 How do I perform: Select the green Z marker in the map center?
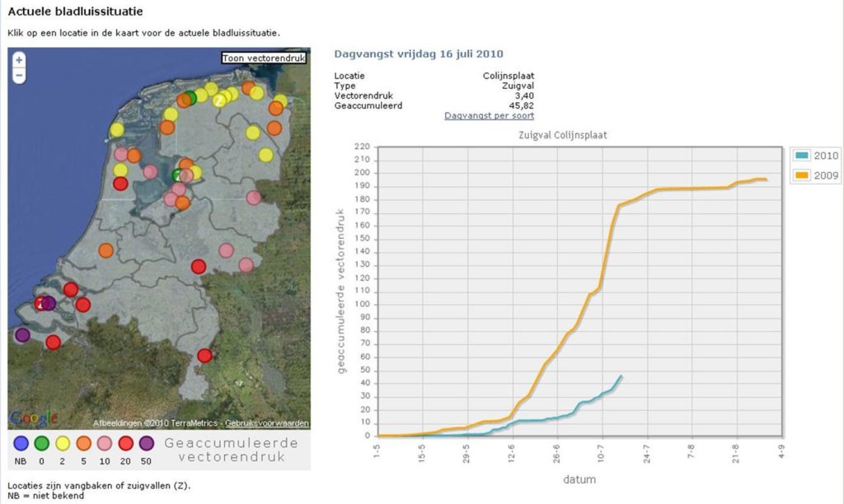178,175
